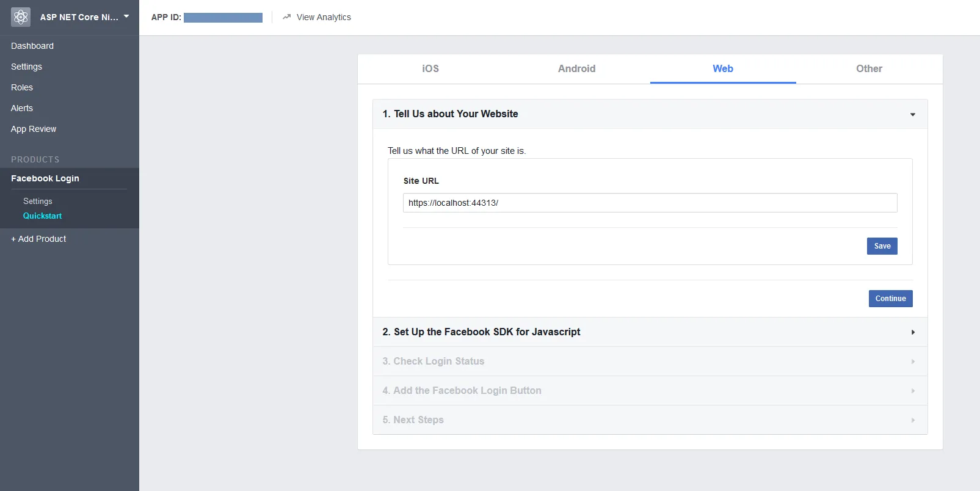Switch to the iOS tab
Image resolution: width=980 pixels, height=491 pixels.
430,68
